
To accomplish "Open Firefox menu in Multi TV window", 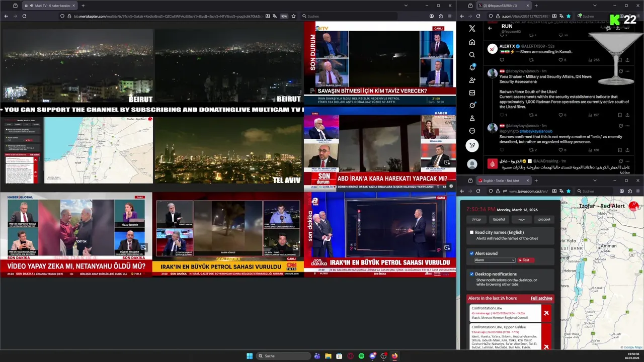I will (x=450, y=16).
